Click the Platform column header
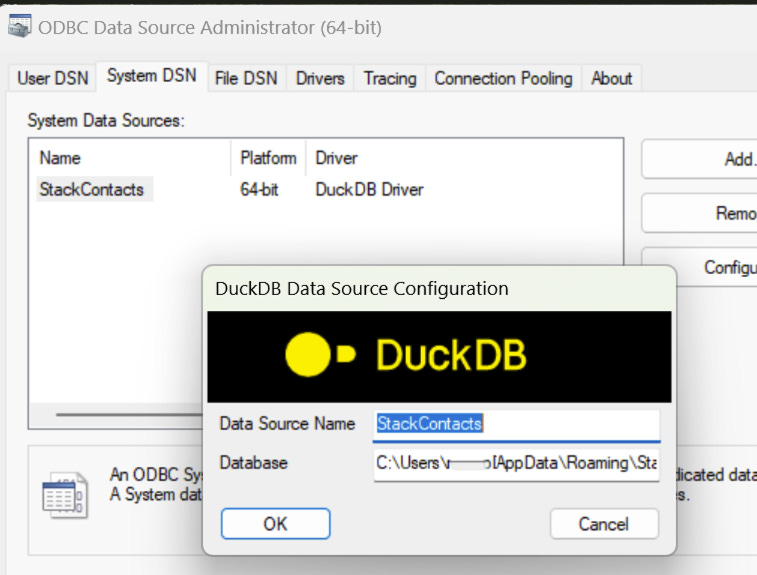This screenshot has height=575, width=757. click(x=268, y=158)
